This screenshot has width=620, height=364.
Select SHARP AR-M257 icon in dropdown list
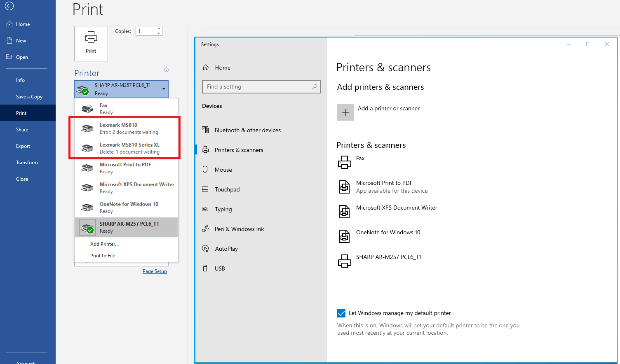tap(87, 227)
